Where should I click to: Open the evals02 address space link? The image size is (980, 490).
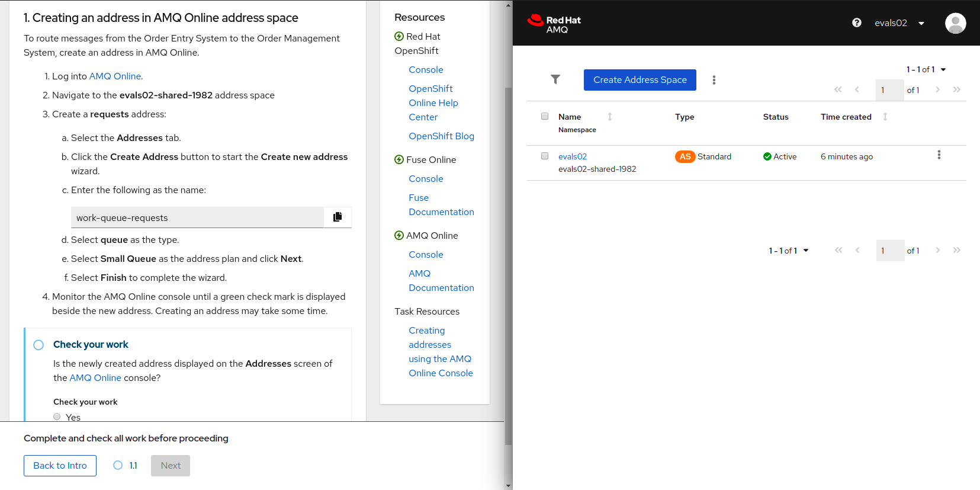click(x=573, y=156)
